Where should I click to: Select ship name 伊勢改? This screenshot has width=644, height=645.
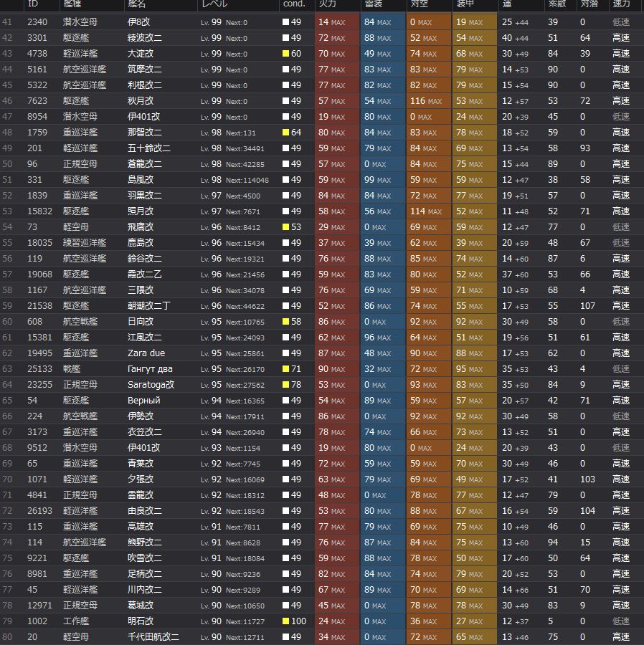point(141,416)
